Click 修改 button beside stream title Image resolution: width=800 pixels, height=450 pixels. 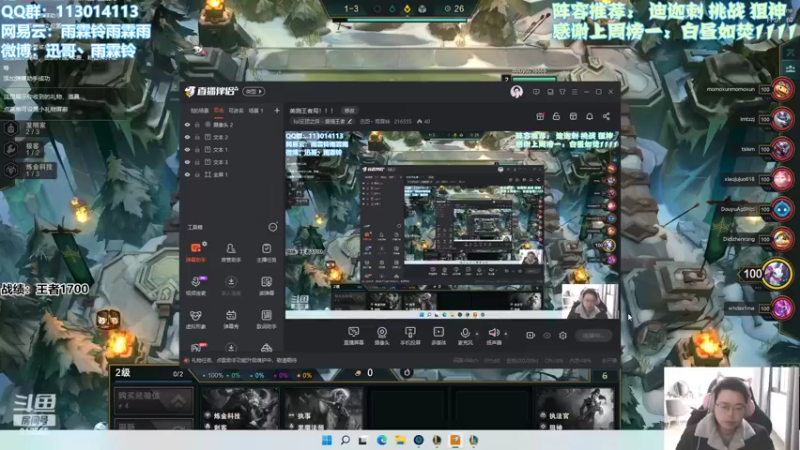[x=349, y=110]
